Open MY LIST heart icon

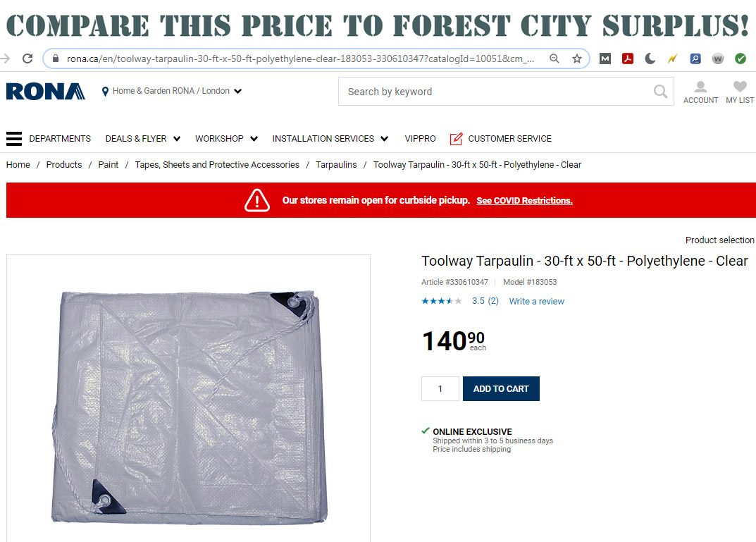[738, 85]
